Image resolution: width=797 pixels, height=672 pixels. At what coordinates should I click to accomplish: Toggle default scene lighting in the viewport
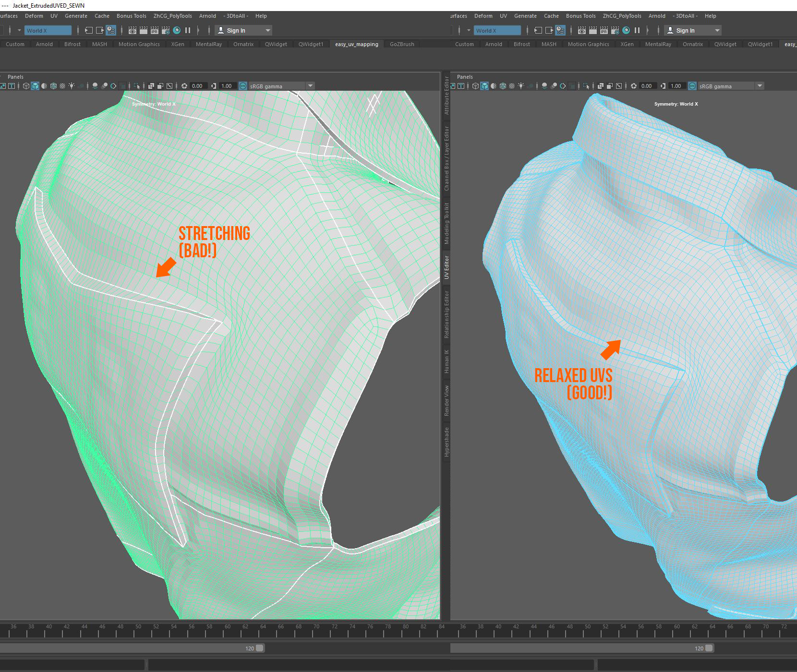pos(72,86)
